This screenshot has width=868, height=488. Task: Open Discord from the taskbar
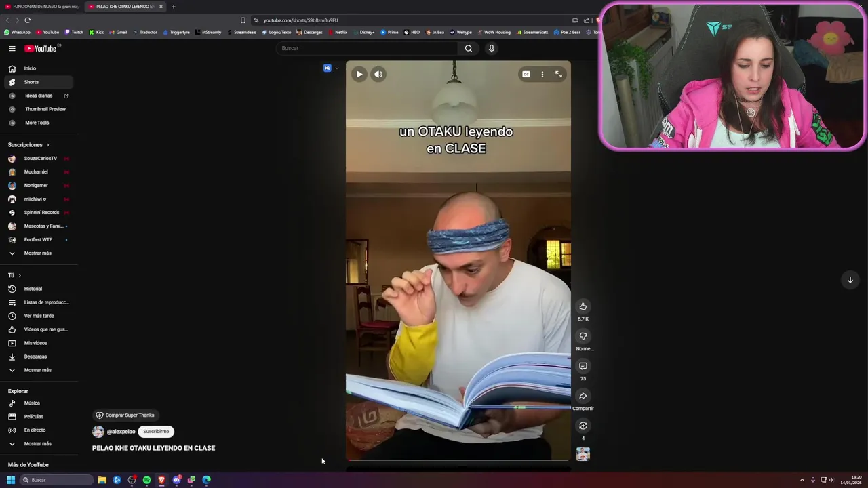[x=176, y=480]
